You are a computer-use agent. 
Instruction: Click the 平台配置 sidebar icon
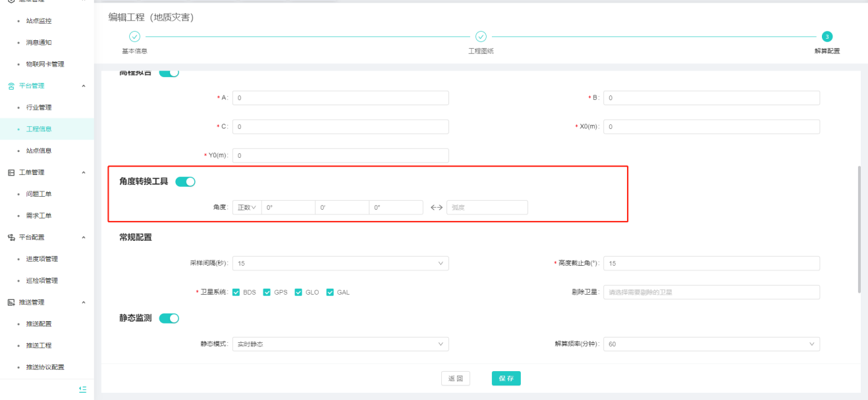coord(11,237)
